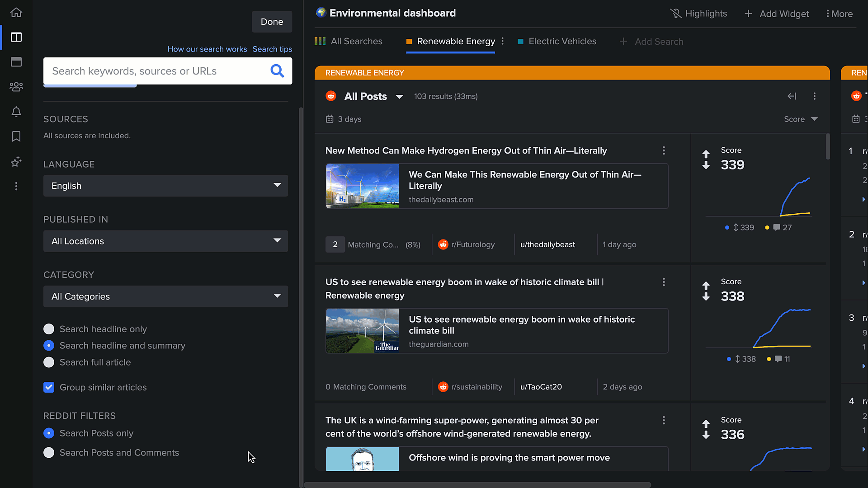Click the Reddit icon beside All Posts

point(331,96)
